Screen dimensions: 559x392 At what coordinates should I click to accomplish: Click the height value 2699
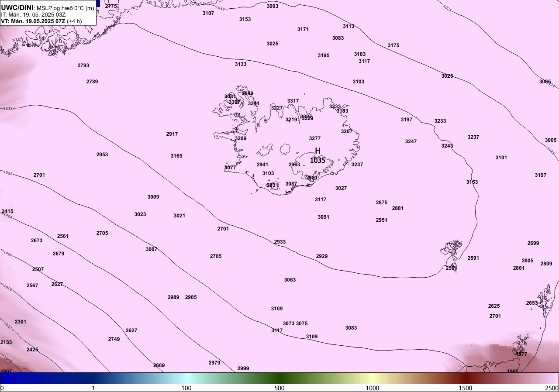point(533,243)
